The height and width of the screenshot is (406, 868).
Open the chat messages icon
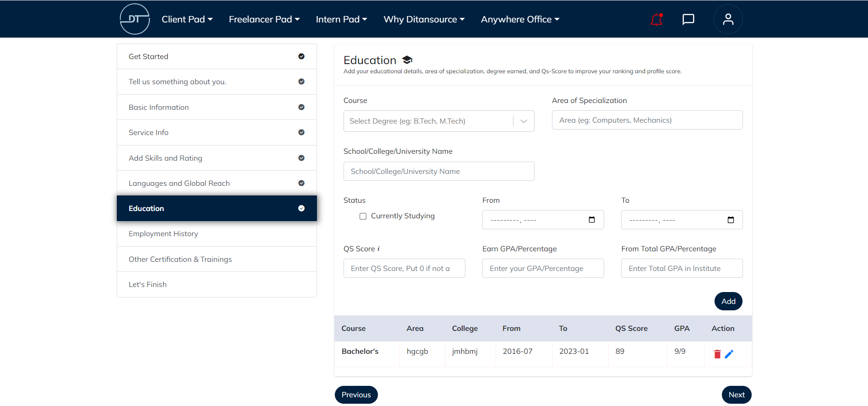[688, 19]
